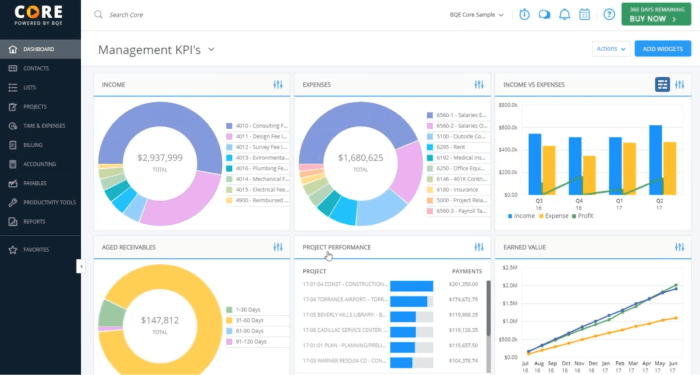Viewport: 700px width, 375px height.
Task: Open Accounting menu item
Action: [40, 164]
